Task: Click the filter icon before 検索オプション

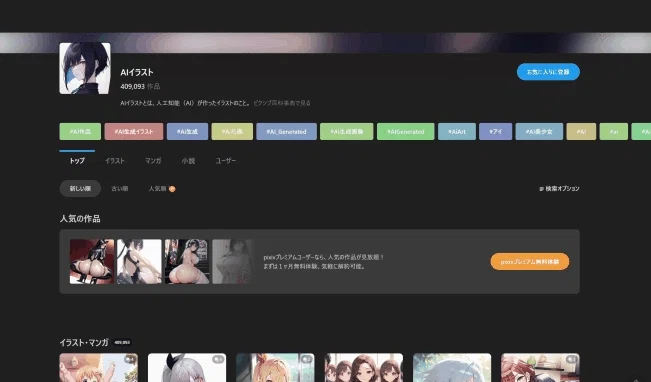Action: (x=541, y=189)
